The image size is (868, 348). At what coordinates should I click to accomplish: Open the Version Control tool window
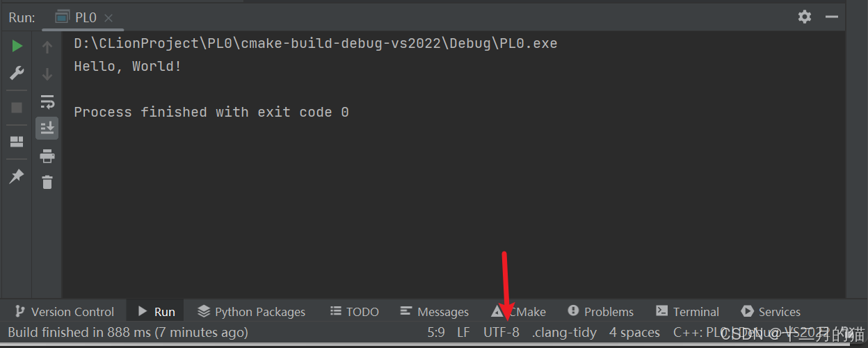[64, 311]
